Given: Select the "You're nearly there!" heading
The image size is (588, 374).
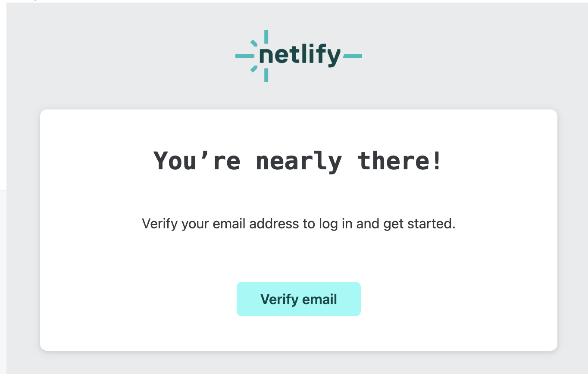Looking at the screenshot, I should click(x=298, y=161).
